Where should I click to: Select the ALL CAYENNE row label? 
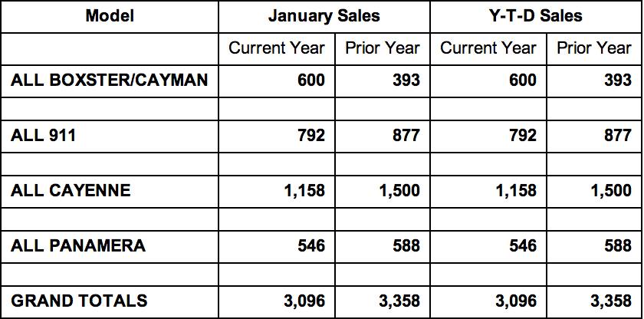pyautogui.click(x=71, y=190)
